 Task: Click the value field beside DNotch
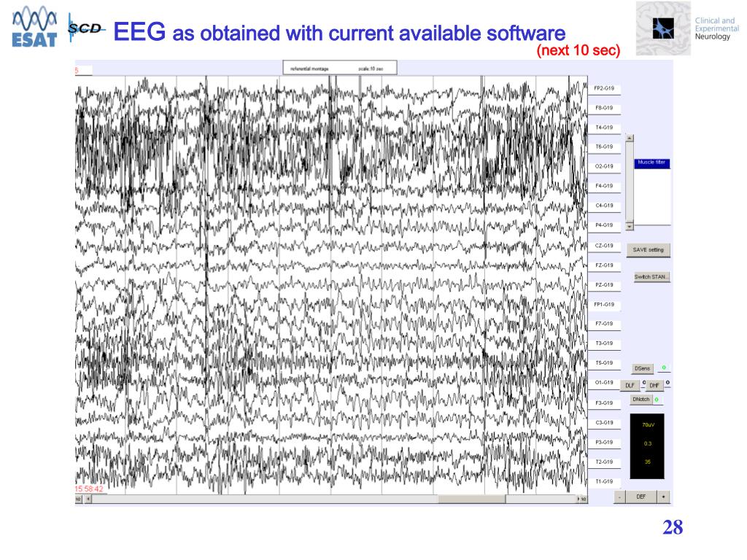(657, 400)
